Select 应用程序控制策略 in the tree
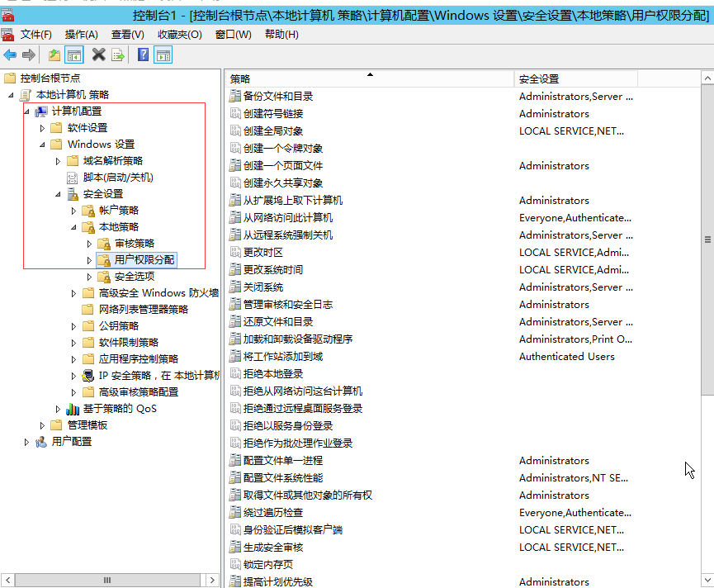 (x=139, y=359)
